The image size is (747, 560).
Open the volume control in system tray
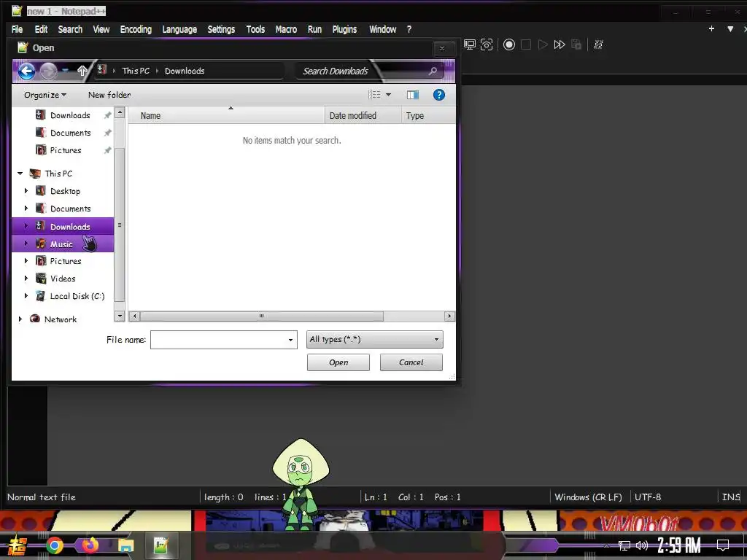point(642,545)
